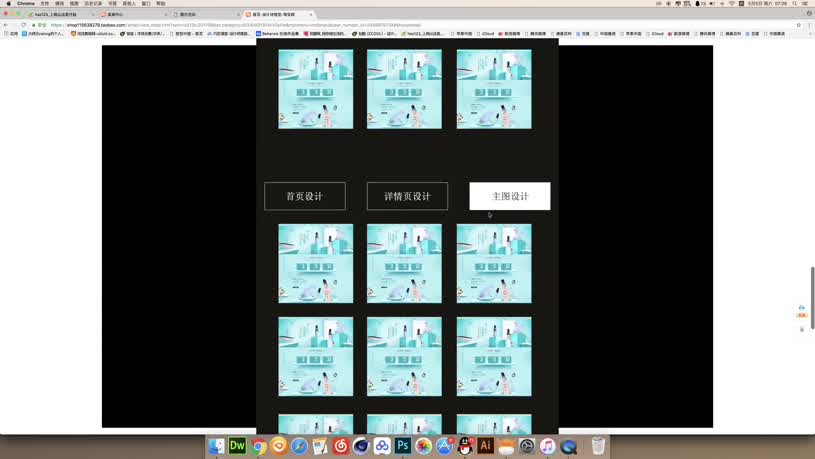The image size is (815, 459).
Task: Open the Behance bookmark
Action: click(278, 34)
